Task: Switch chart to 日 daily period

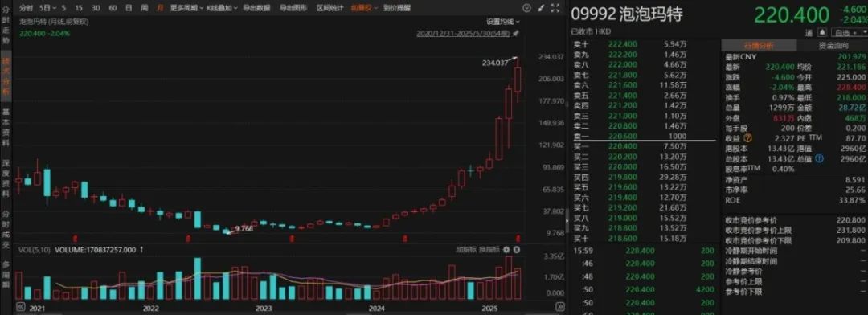Action: pyautogui.click(x=129, y=8)
